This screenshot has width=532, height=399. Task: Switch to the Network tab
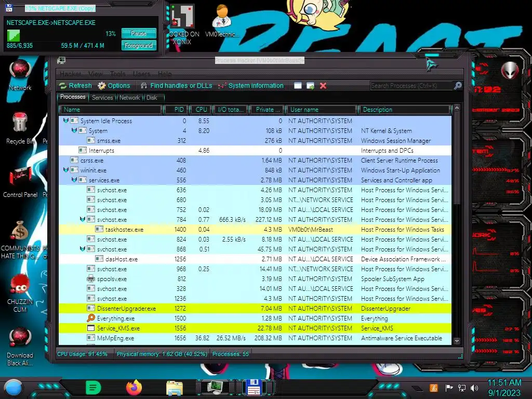pos(129,98)
